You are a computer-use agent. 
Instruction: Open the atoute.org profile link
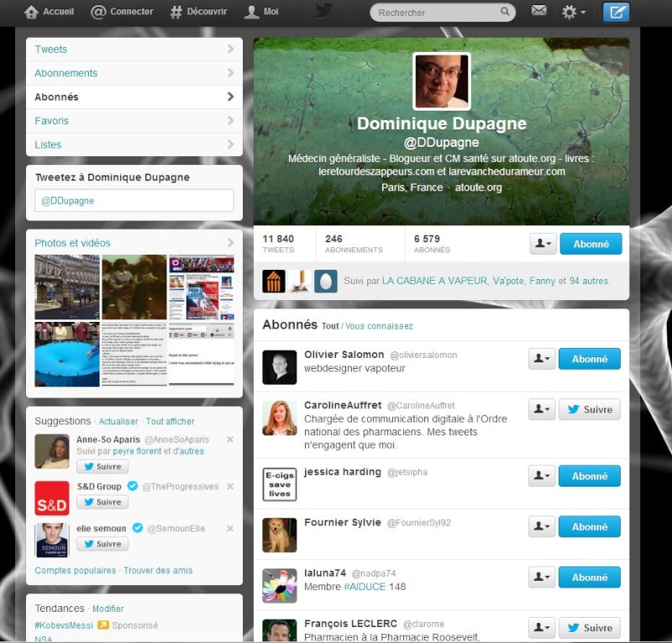click(478, 187)
